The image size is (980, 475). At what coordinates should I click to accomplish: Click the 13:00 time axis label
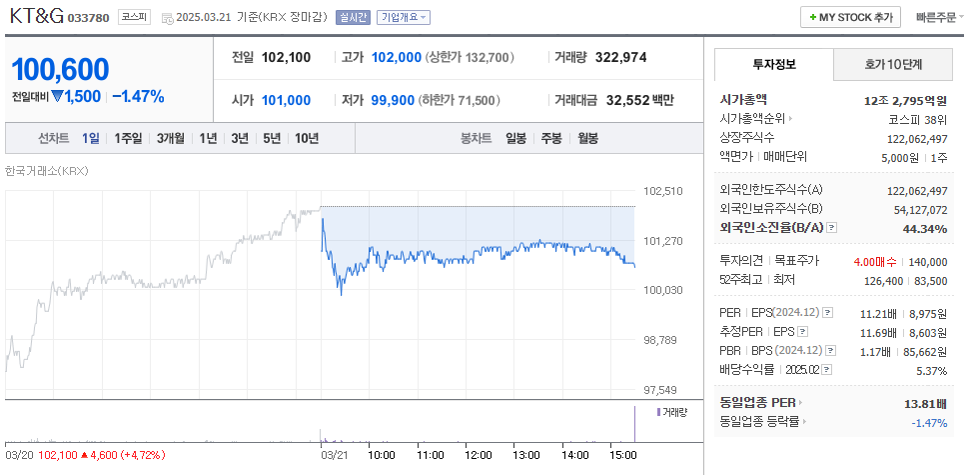[525, 455]
